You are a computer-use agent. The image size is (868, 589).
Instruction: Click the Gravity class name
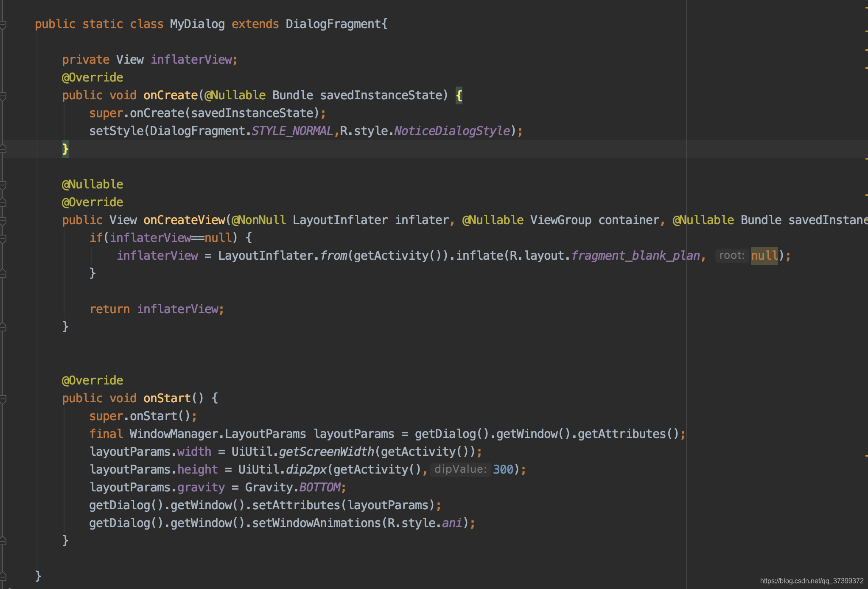[269, 488]
